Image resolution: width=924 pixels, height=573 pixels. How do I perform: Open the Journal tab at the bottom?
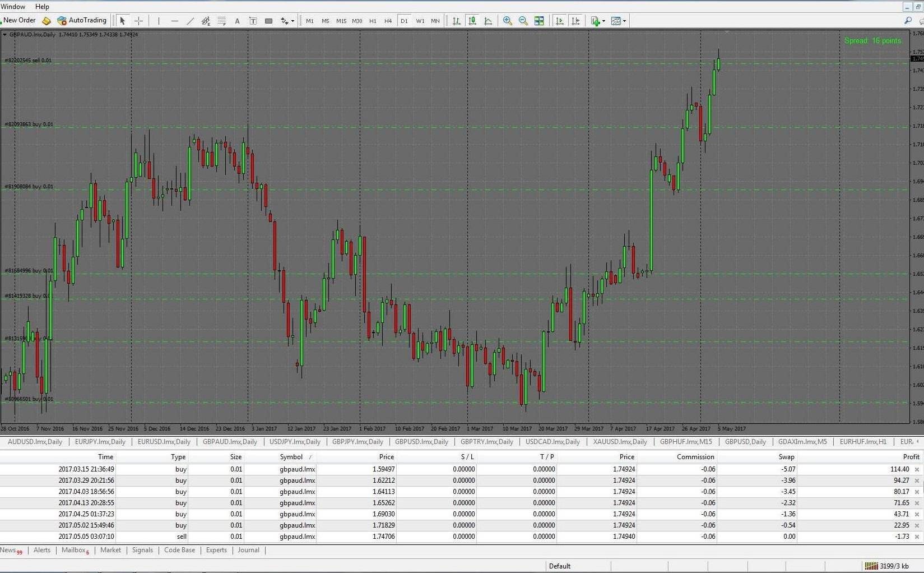pos(248,550)
